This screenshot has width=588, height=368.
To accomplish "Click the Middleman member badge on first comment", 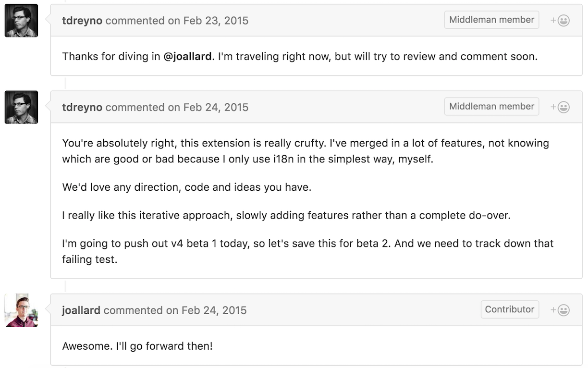I will point(491,20).
